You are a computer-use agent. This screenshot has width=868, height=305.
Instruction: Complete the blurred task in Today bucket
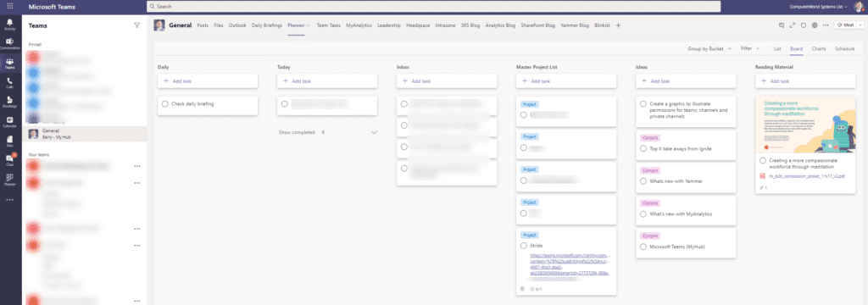tap(285, 103)
